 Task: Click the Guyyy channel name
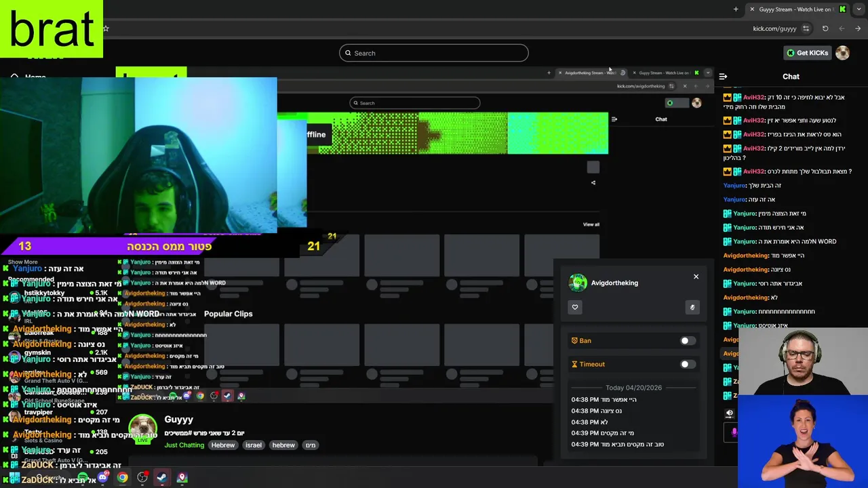click(179, 420)
